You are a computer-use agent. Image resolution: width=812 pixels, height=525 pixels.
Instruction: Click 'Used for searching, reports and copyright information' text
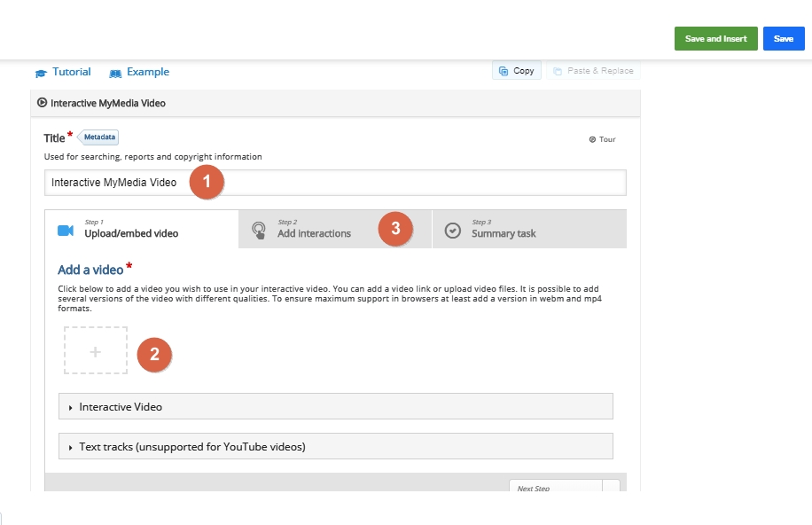click(x=152, y=156)
